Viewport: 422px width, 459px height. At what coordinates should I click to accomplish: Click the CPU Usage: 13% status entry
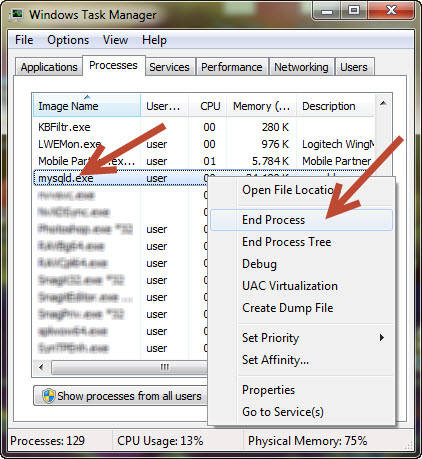pos(160,441)
